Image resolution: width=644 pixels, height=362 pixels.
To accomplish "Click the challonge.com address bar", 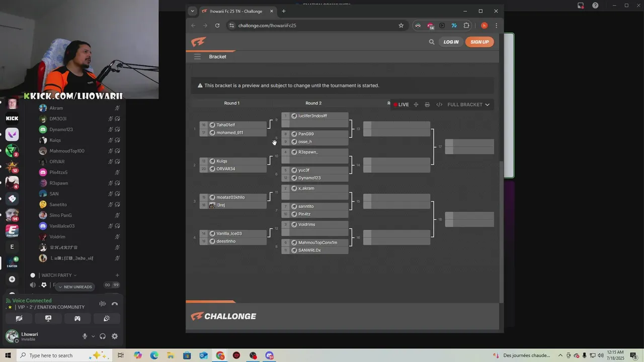I will (317, 26).
